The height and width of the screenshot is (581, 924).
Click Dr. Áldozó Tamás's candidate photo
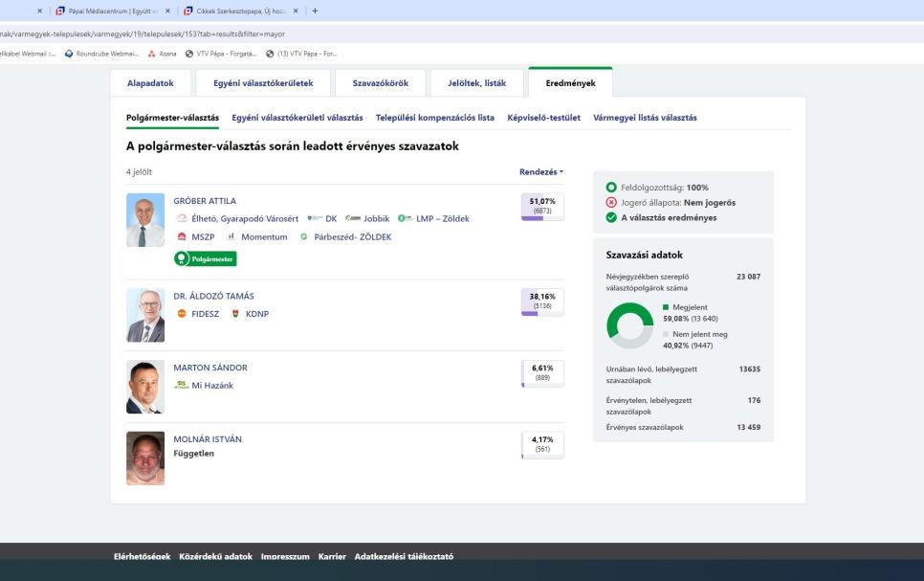click(145, 316)
